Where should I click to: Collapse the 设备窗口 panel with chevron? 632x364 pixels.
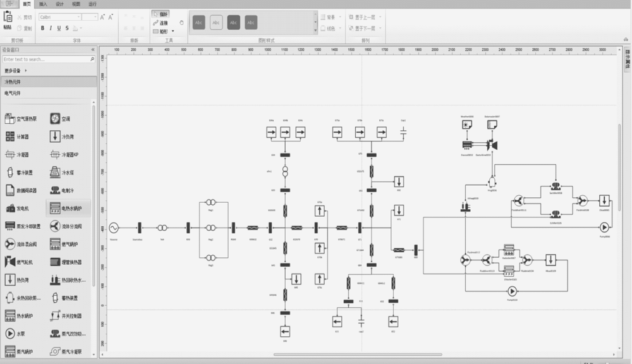pos(93,49)
